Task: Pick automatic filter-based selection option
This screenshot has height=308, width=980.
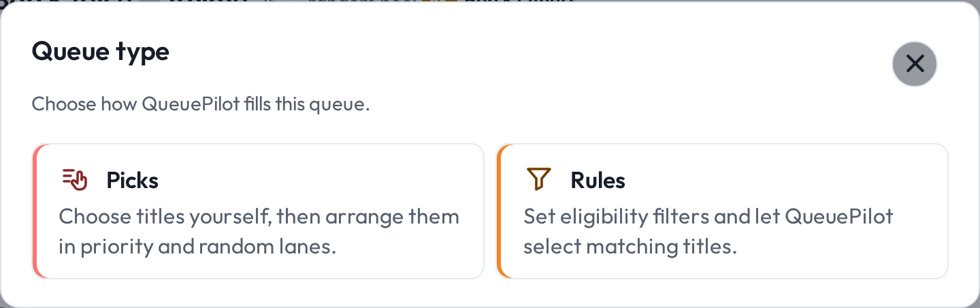Action: click(722, 211)
